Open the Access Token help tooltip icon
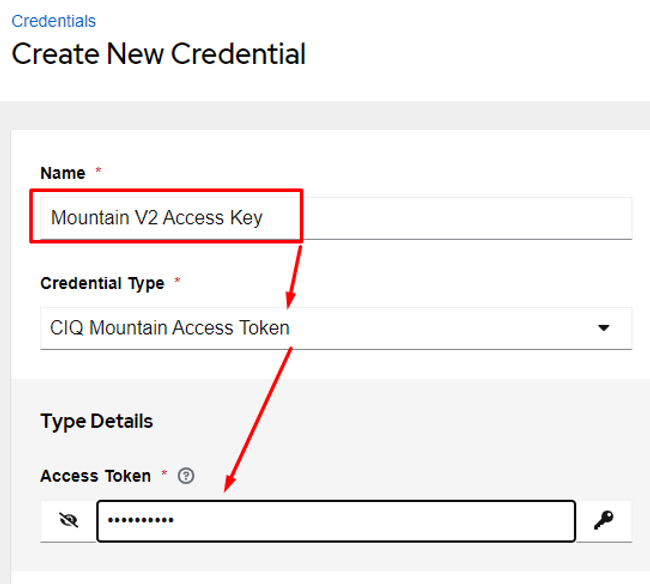Viewport: 650px width, 584px height. point(186,476)
